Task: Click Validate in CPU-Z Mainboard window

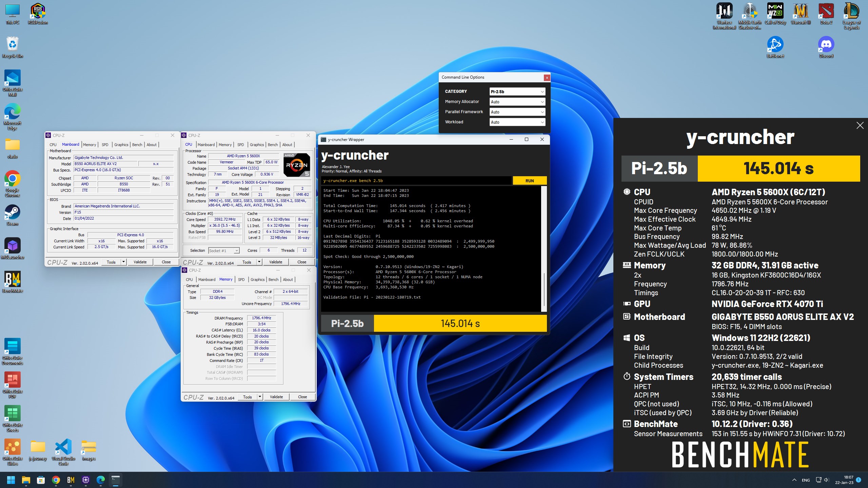Action: click(x=140, y=262)
